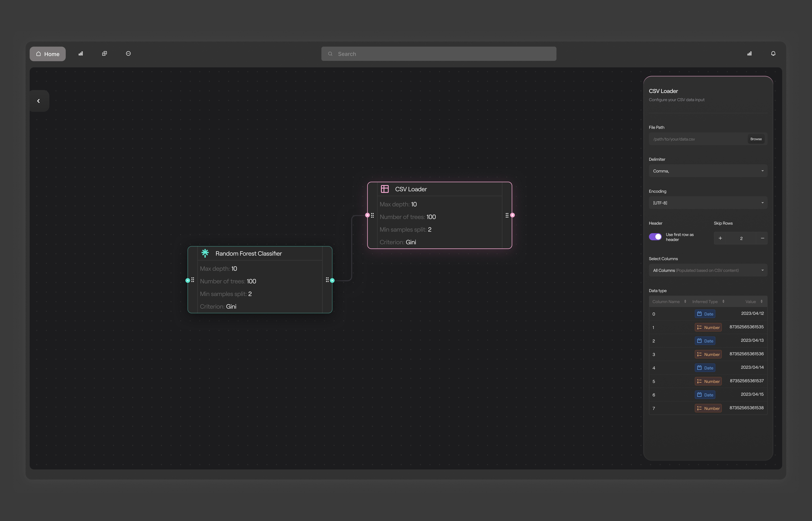
Task: Sort the Inferred Type column
Action: coord(724,301)
